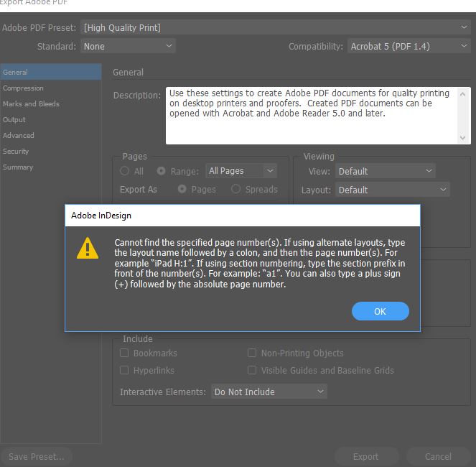Click the Adobe InDesign alert title bar

pos(243,216)
